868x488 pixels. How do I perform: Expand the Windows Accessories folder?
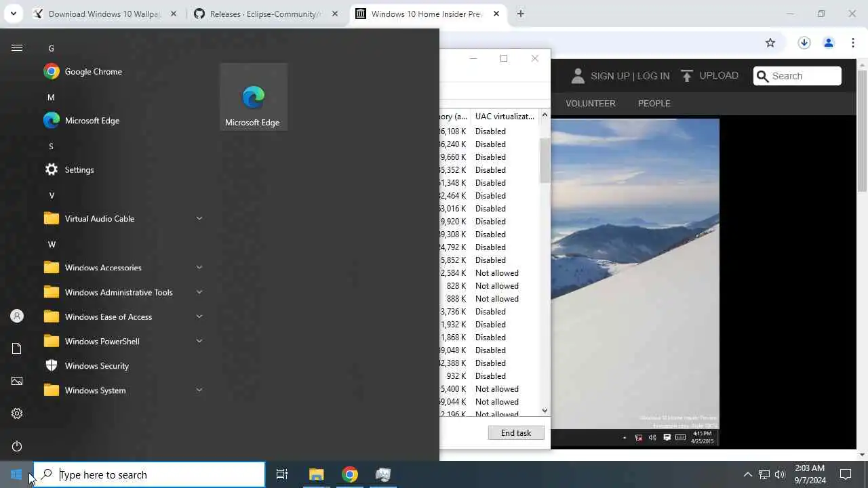pos(122,267)
